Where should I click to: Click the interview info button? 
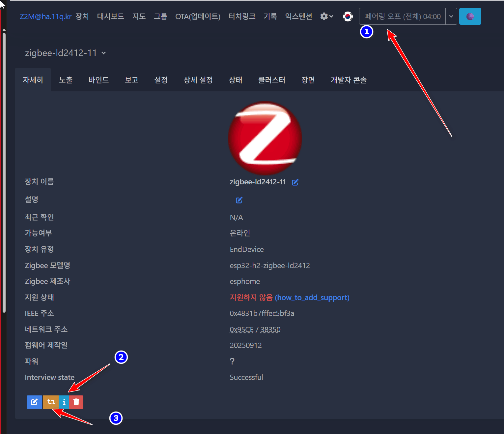(64, 402)
